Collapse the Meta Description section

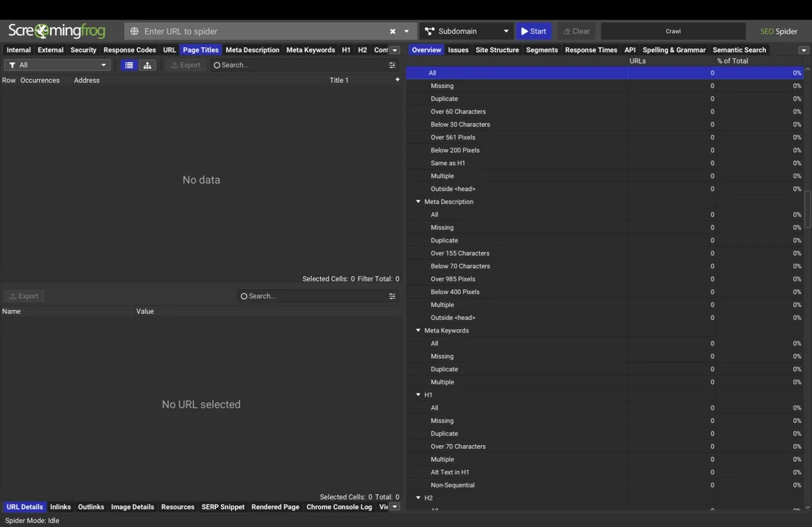tap(418, 202)
